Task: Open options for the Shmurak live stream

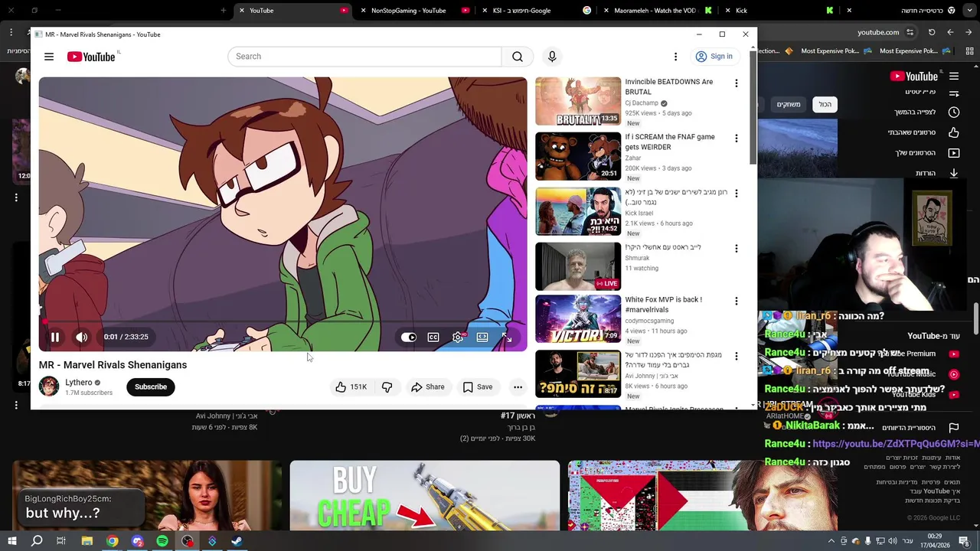Action: point(737,249)
